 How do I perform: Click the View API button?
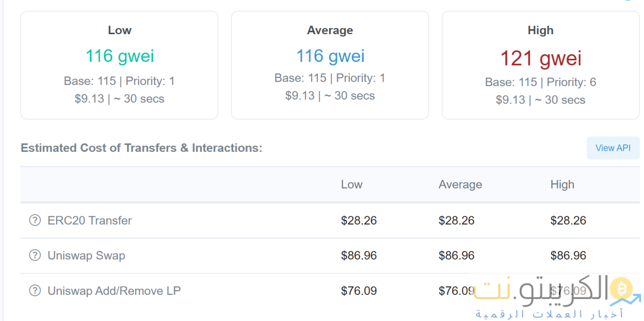tap(613, 148)
